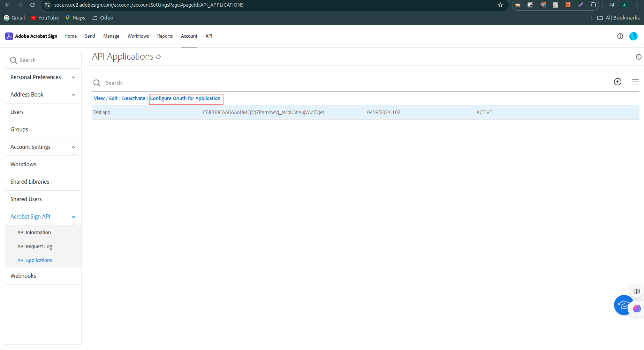Image resolution: width=644 pixels, height=350 pixels.
Task: Go to Home tab
Action: click(70, 36)
